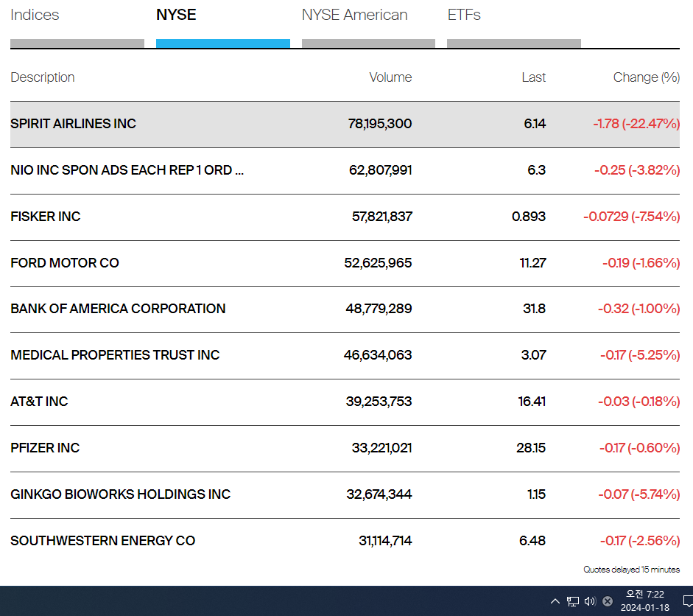The image size is (693, 616).
Task: Open GINKGO BIOWORKS HOLDINGS INC quote
Action: point(120,494)
